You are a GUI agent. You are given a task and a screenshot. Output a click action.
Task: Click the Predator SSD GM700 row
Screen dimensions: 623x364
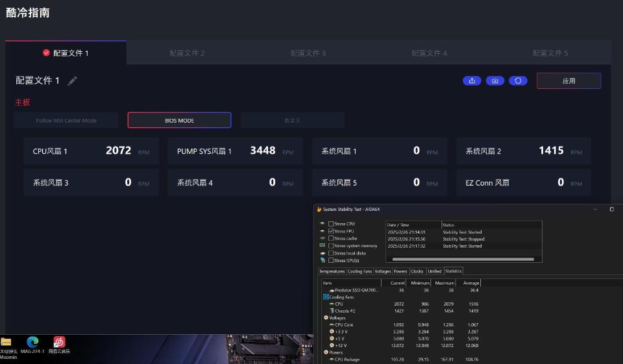[x=401, y=290]
